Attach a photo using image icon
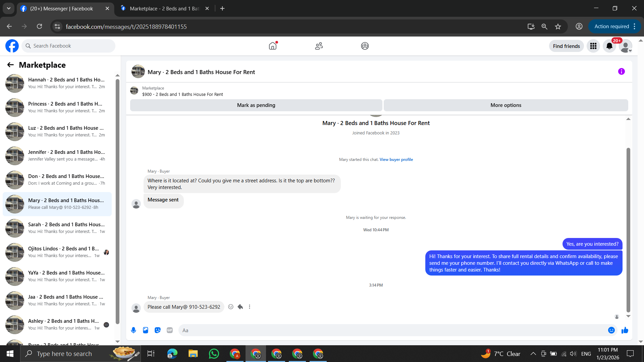 [146, 330]
